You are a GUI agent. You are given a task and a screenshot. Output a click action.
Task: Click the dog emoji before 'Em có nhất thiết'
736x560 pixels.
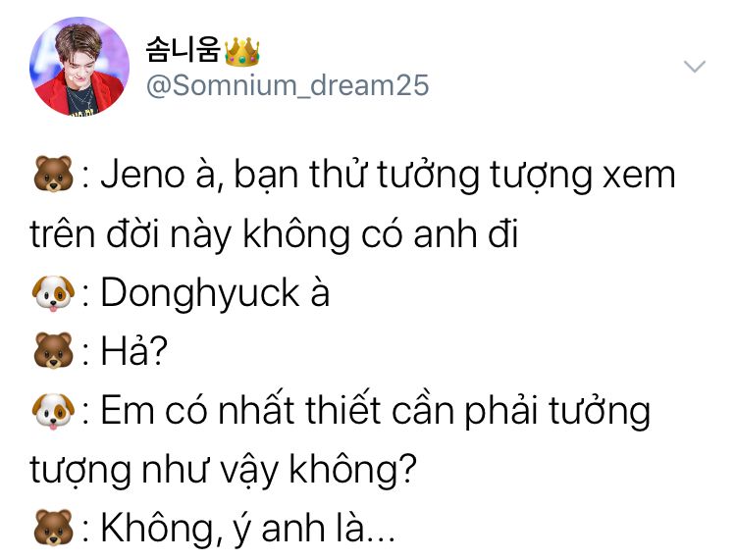point(53,411)
